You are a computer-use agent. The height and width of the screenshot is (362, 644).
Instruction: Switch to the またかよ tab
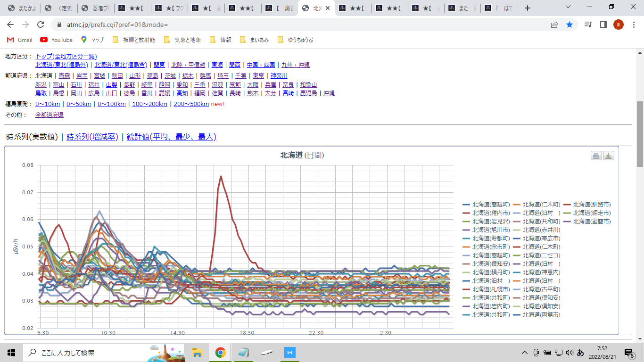click(21, 8)
